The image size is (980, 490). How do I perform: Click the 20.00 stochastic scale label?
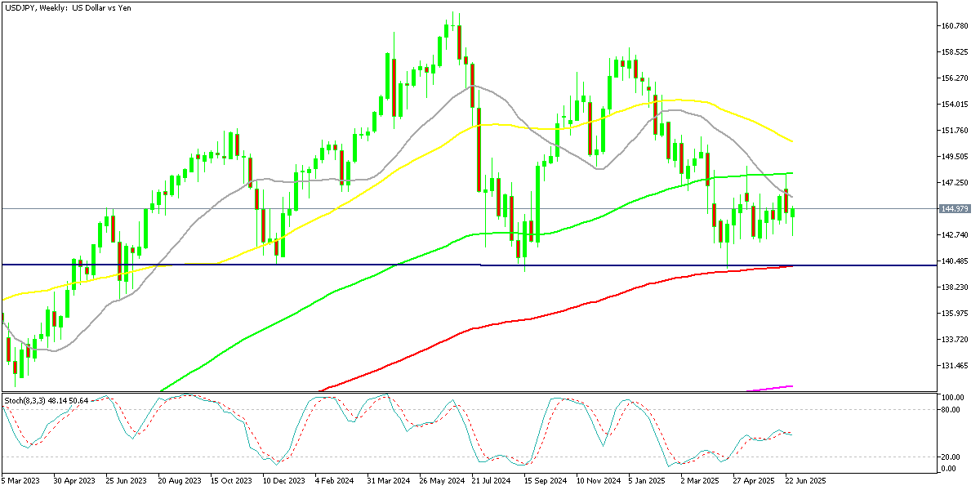(x=951, y=457)
